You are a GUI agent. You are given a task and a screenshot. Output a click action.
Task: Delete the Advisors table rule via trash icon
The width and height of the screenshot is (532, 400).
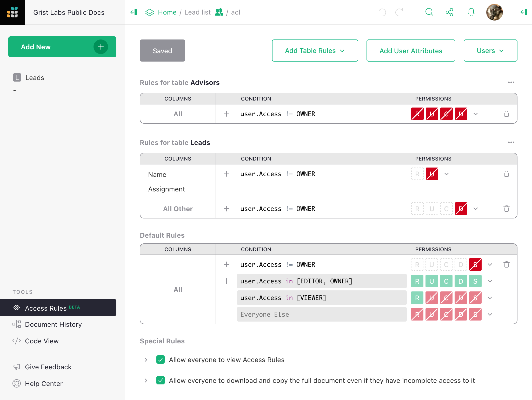tap(506, 114)
